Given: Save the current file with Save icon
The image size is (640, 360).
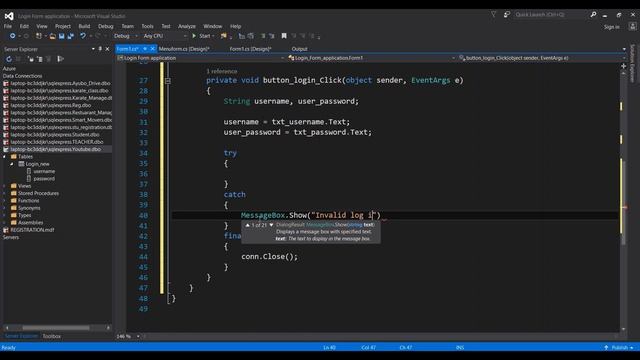Looking at the screenshot, I should pos(62,36).
